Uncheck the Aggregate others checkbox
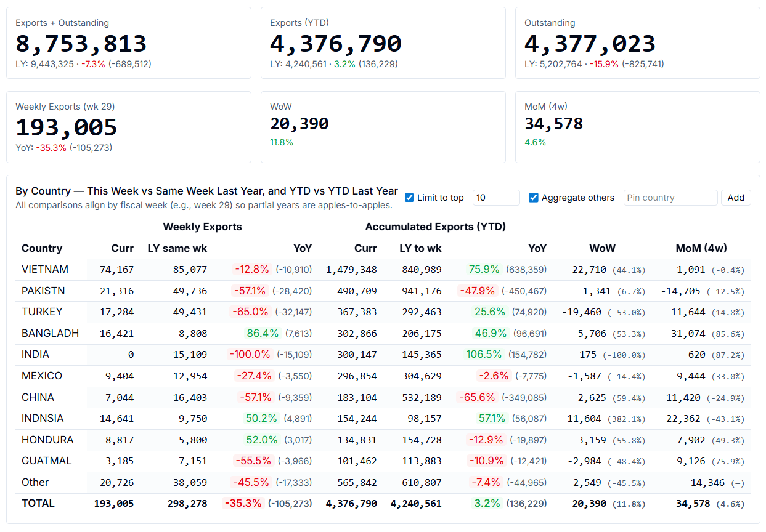Image resolution: width=766 pixels, height=532 pixels. (534, 198)
